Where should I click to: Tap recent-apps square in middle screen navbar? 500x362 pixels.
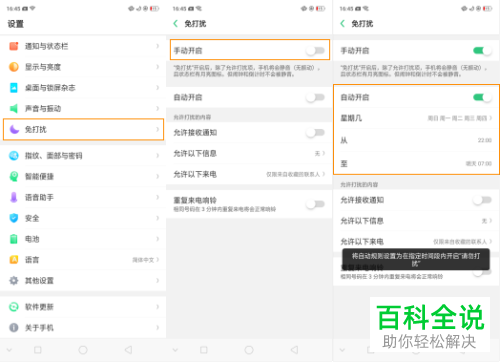coord(204,350)
